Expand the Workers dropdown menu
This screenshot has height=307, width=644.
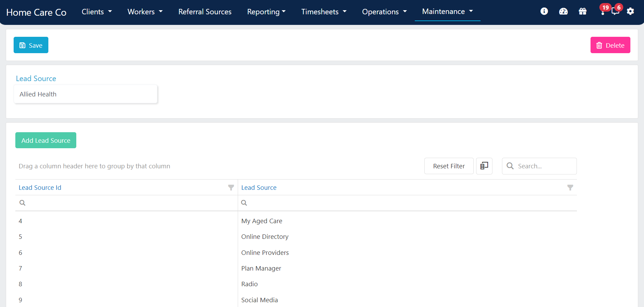tap(145, 12)
